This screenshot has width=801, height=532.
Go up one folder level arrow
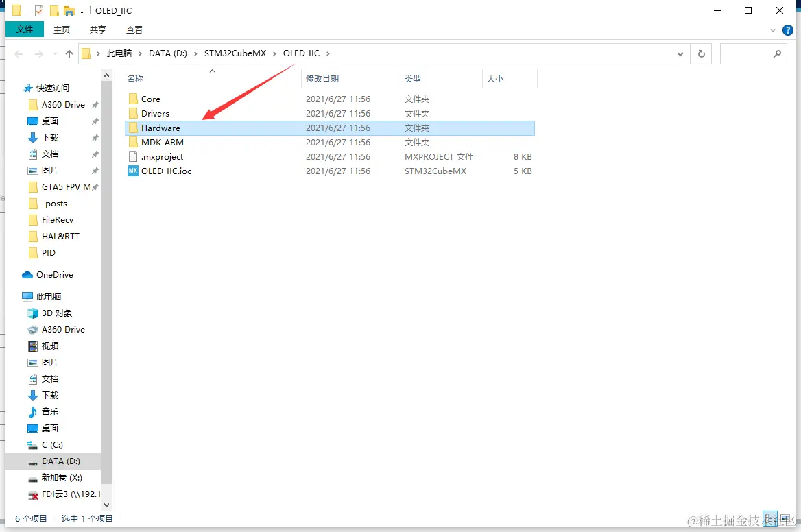(x=69, y=53)
